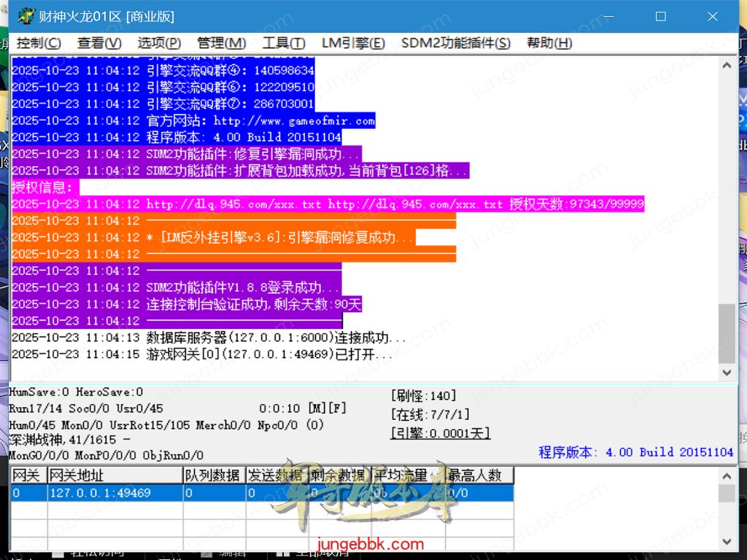Screen dimensions: 747x560
Task: Click the log panel scroll-up arrow
Action: [727, 64]
